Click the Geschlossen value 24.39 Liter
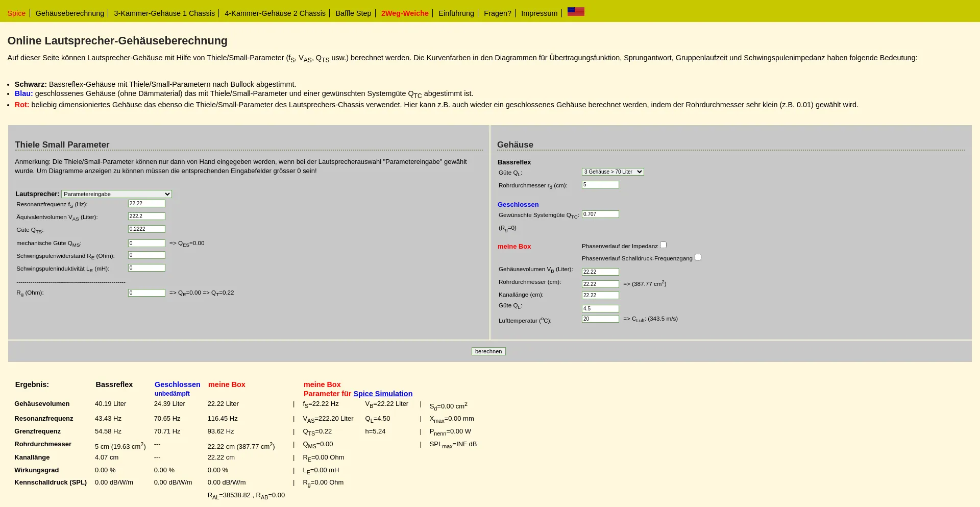 (x=169, y=404)
